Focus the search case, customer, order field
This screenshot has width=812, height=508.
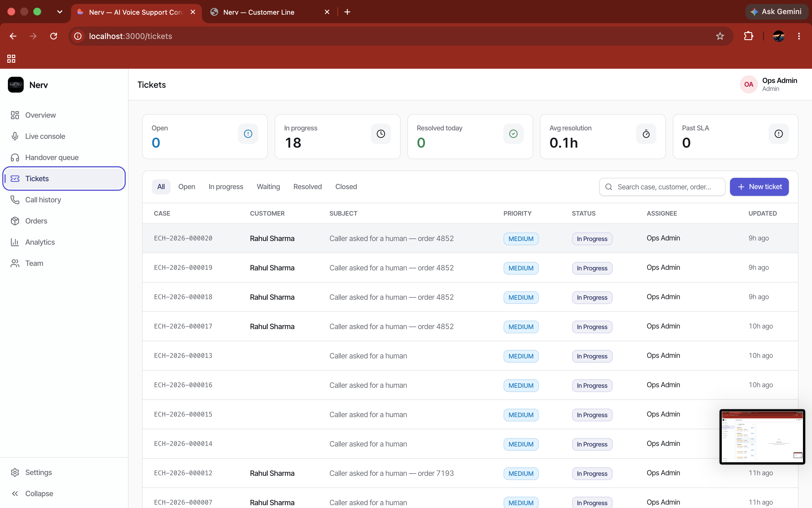(x=662, y=187)
